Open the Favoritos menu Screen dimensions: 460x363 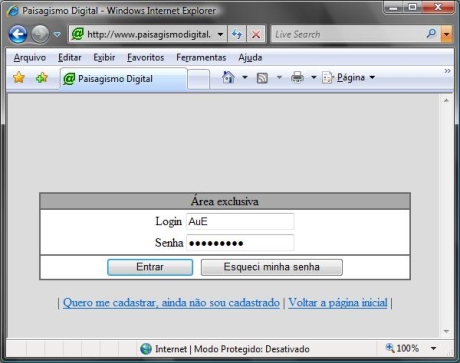pyautogui.click(x=146, y=57)
